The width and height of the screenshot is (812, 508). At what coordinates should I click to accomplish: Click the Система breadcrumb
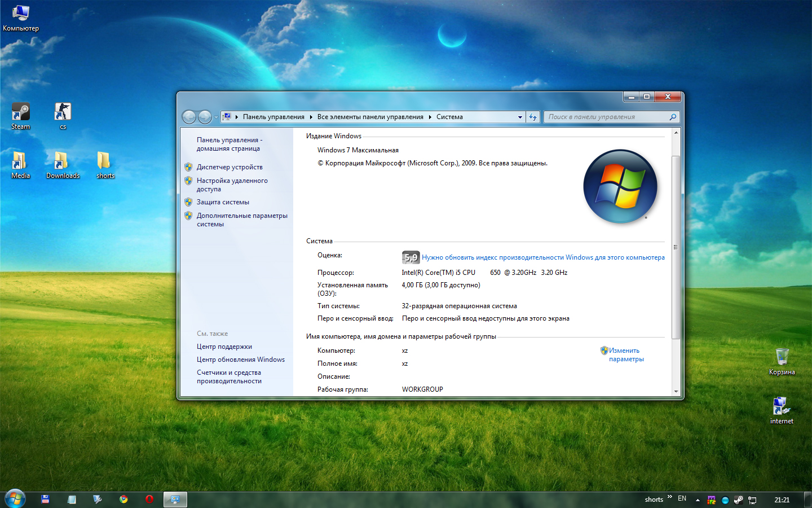[x=449, y=117]
